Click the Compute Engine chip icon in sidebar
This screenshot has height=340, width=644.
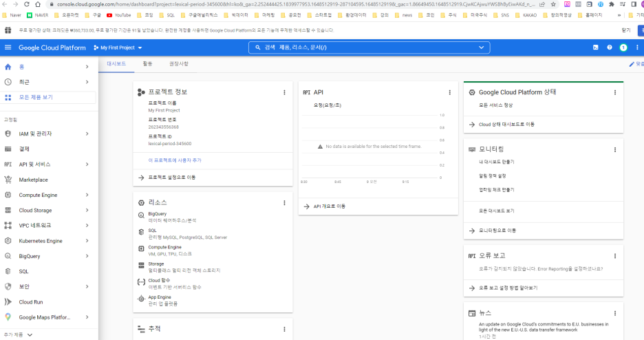tap(8, 195)
